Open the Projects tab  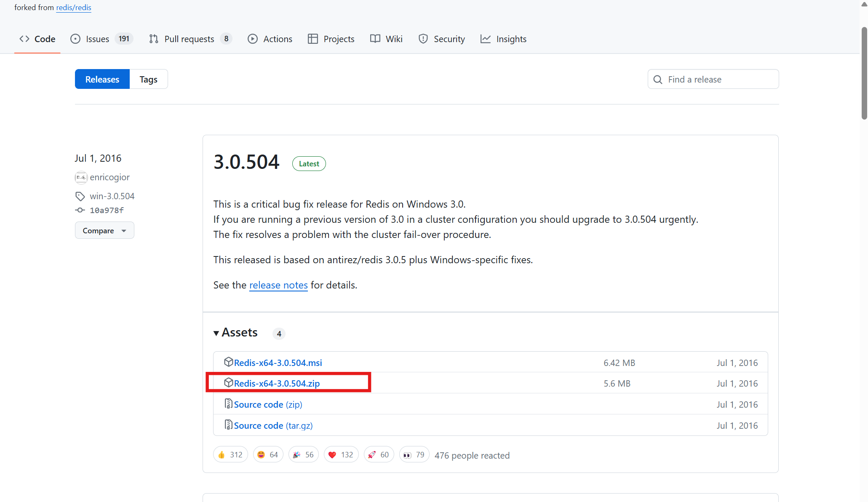click(x=331, y=39)
